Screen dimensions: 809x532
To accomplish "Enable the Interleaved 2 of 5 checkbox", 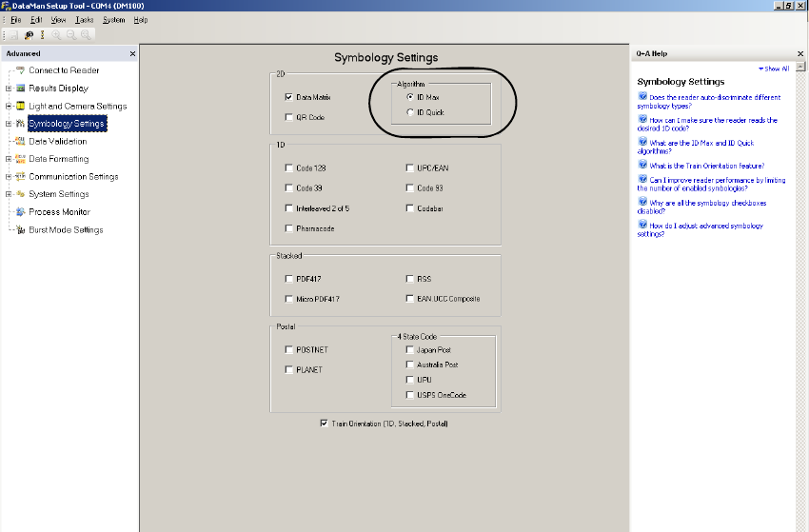I will (289, 208).
